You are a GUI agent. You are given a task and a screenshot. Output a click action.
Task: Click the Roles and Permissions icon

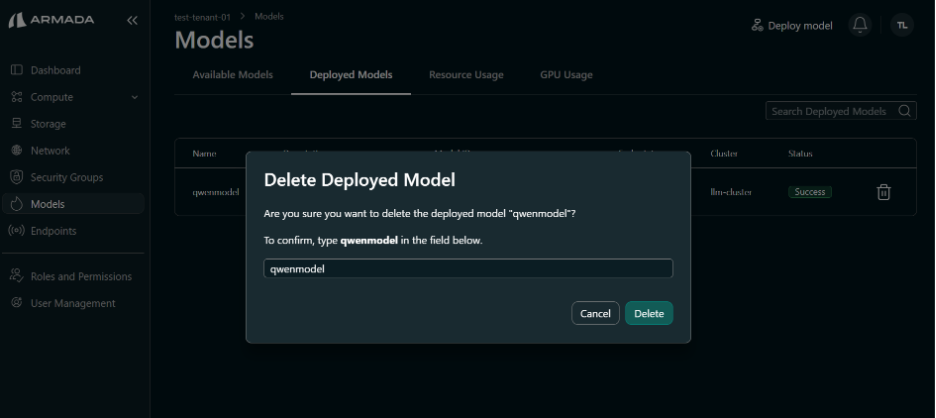point(17,276)
